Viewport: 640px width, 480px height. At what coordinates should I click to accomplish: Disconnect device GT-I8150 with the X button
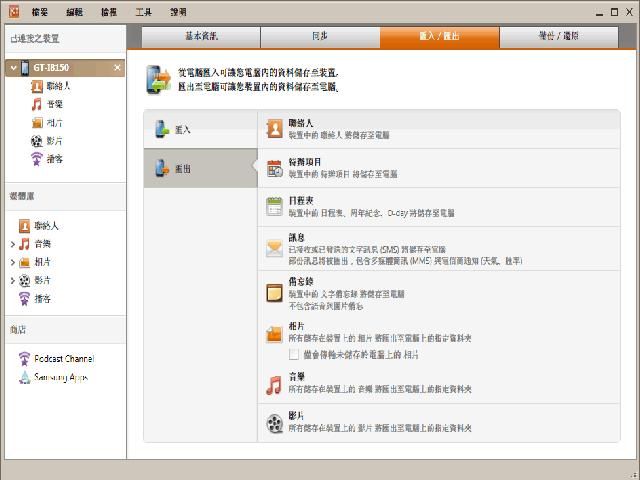117,68
